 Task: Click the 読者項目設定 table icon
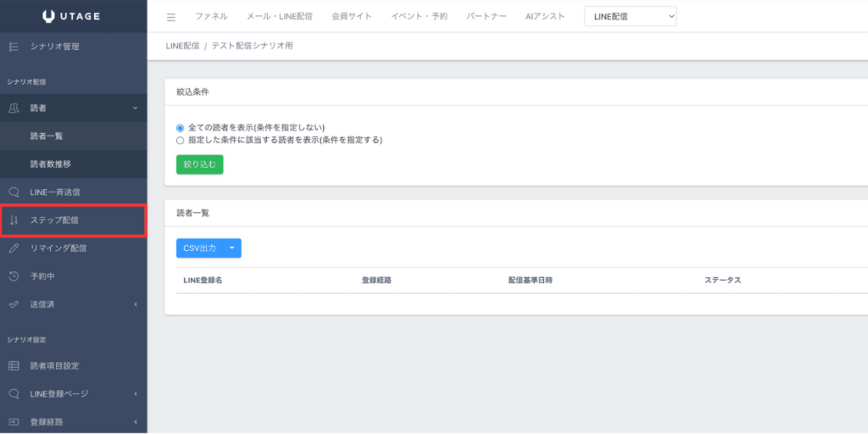point(14,366)
